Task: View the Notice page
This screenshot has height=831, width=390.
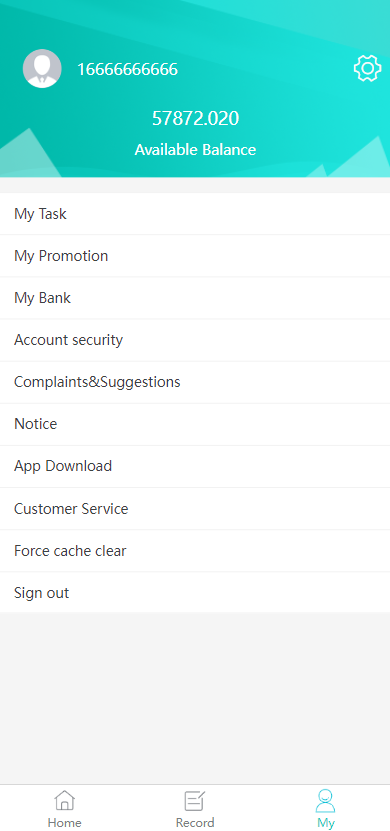Action: pyautogui.click(x=195, y=424)
